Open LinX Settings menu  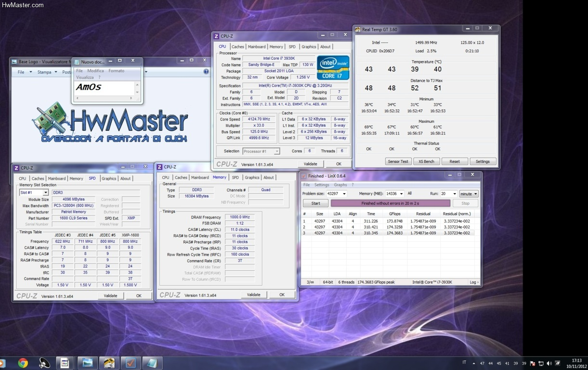click(322, 185)
